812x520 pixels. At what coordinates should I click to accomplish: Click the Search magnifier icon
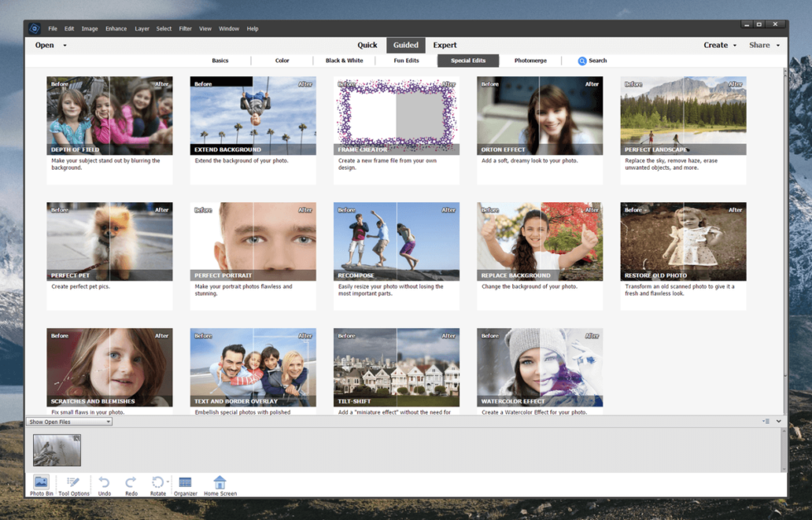(582, 60)
